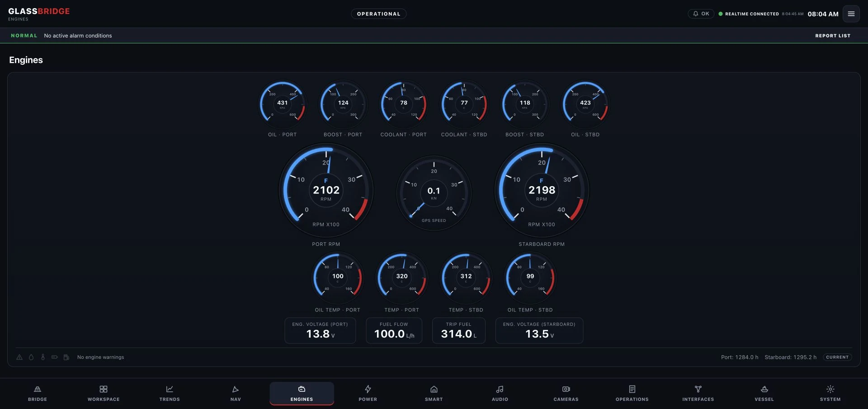Switch to the Vessel tab
The width and height of the screenshot is (868, 409).
(764, 393)
